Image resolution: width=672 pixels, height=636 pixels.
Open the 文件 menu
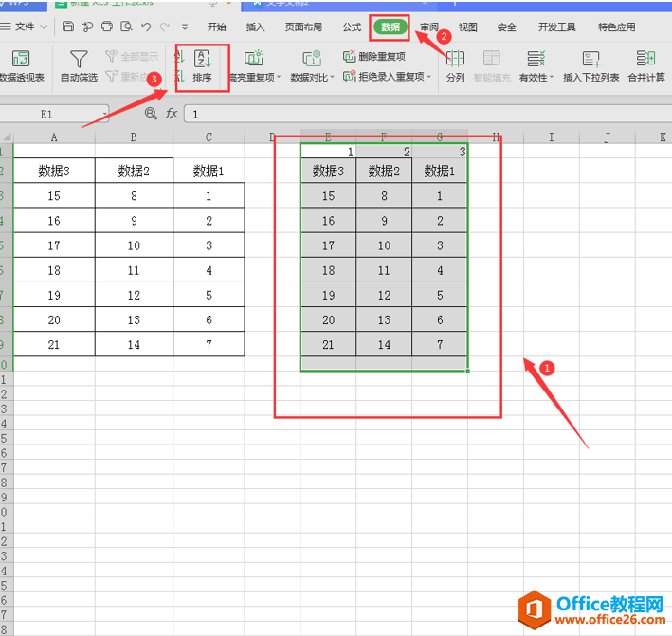point(25,27)
